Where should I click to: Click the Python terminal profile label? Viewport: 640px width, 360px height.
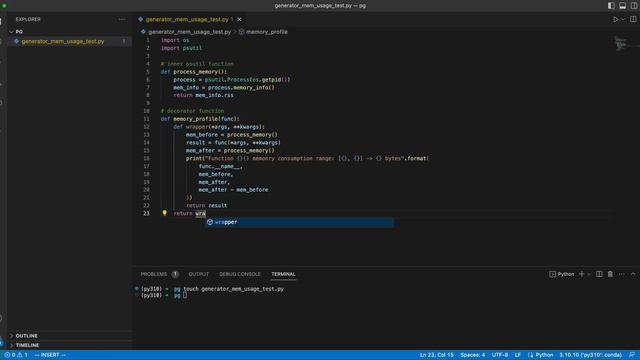point(566,274)
